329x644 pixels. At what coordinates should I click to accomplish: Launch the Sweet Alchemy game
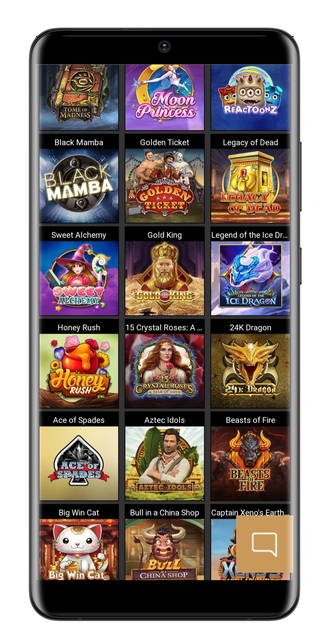coord(79,278)
